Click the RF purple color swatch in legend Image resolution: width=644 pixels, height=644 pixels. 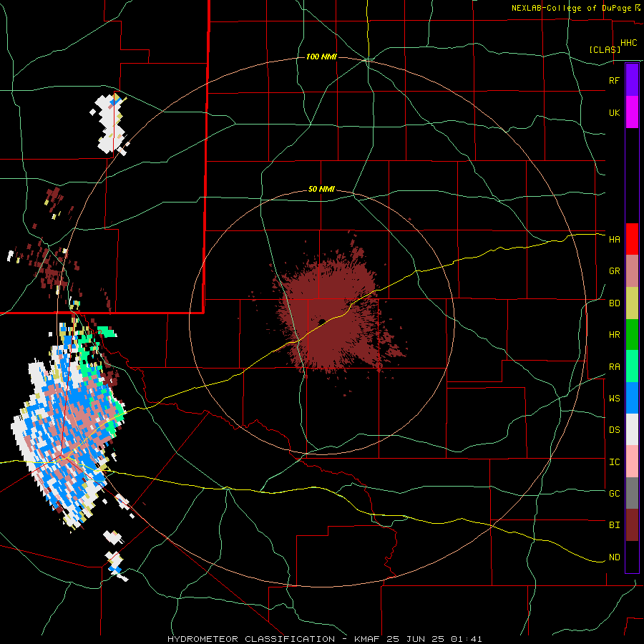[632, 80]
